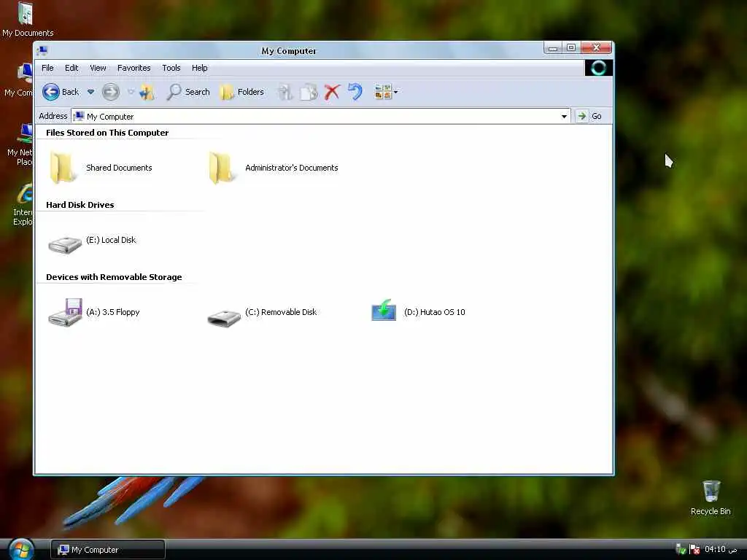The image size is (747, 560).
Task: Select the (D:) Hutao OS 10 drive
Action: (418, 311)
